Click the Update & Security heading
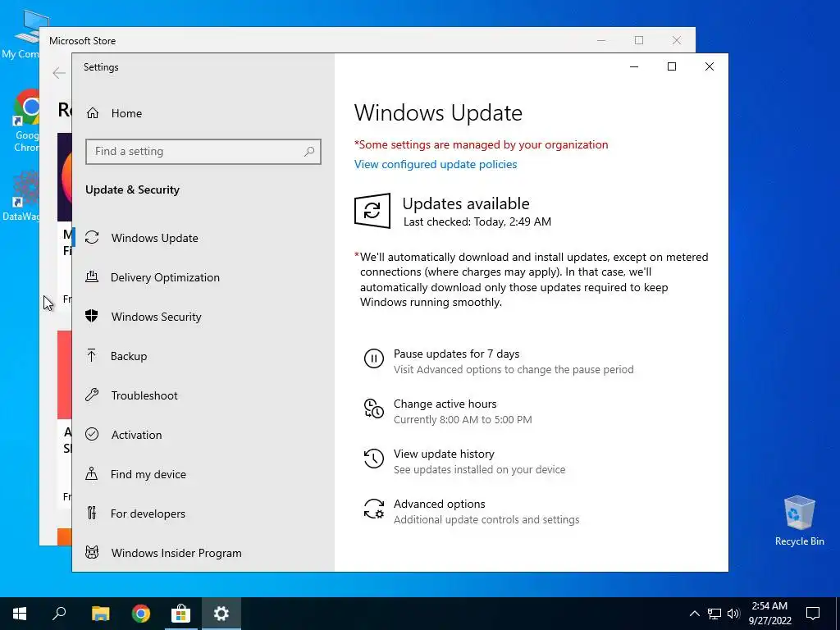Viewport: 840px width, 630px height. [x=132, y=190]
